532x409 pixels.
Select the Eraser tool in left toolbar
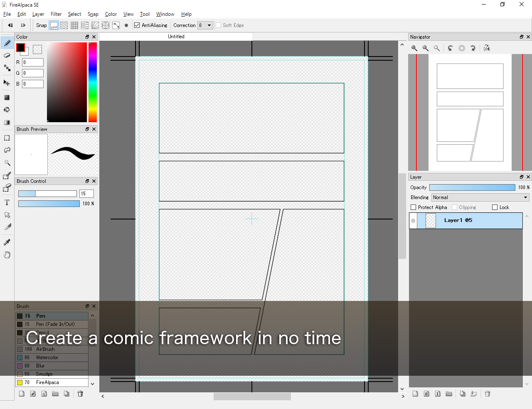[x=7, y=55]
